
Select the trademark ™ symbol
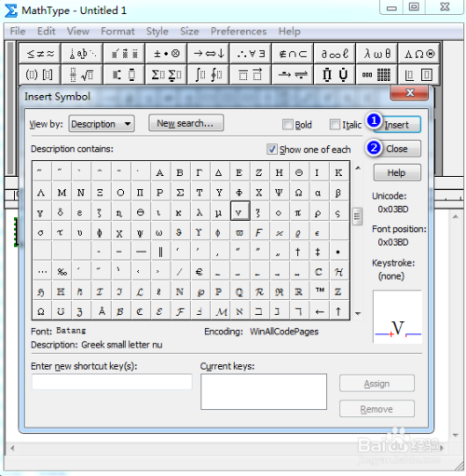[x=320, y=292]
